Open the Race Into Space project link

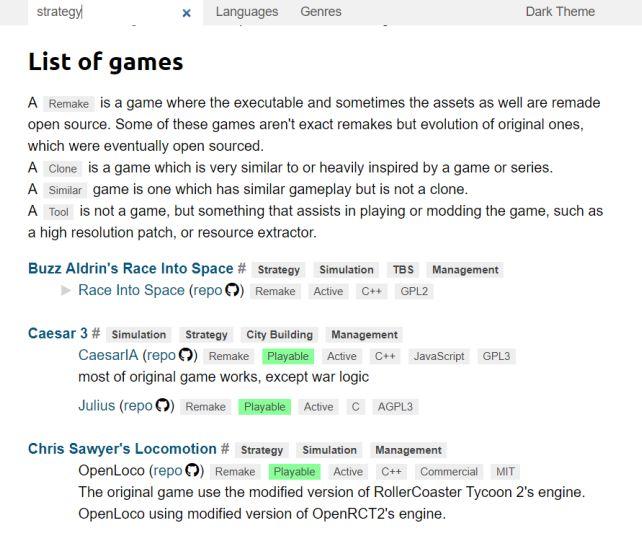click(131, 290)
